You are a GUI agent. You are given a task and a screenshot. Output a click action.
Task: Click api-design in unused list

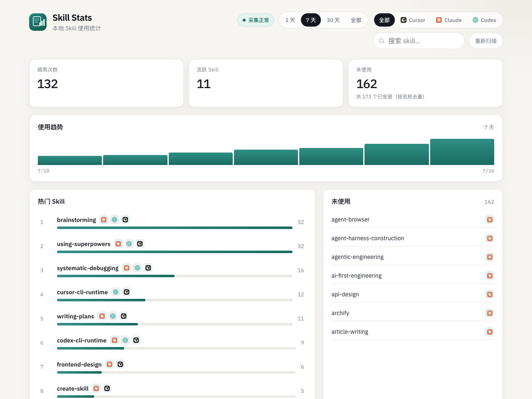pyautogui.click(x=345, y=294)
